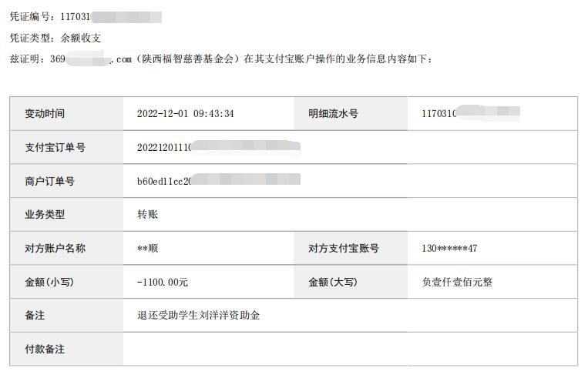Click the remark 退还受助学生刘洋洋资助金

click(198, 316)
